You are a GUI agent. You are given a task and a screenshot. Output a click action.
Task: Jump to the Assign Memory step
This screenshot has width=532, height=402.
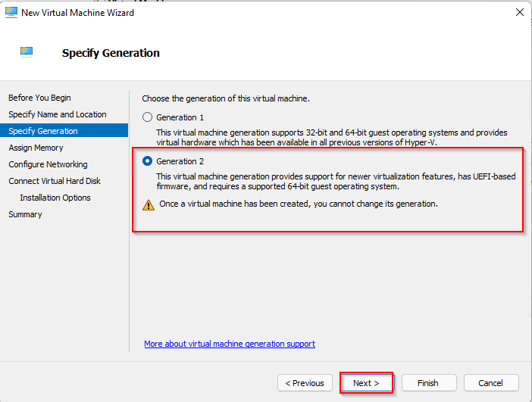point(36,148)
